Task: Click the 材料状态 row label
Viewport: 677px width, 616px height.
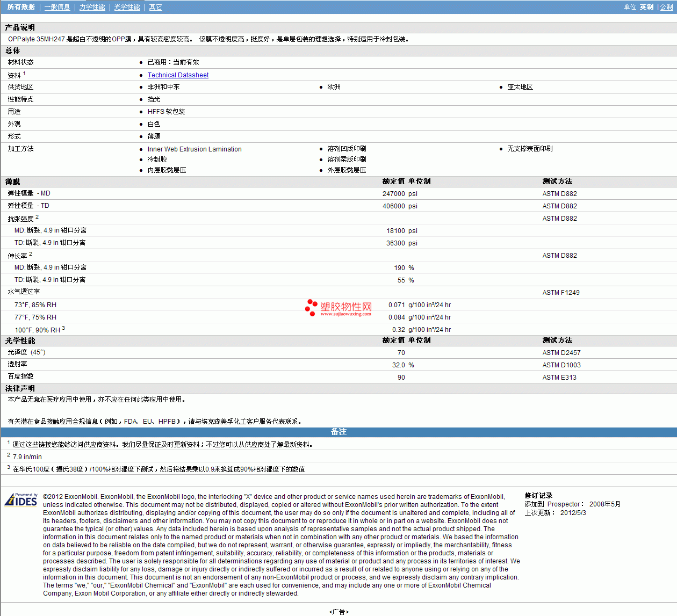Action: tap(20, 62)
